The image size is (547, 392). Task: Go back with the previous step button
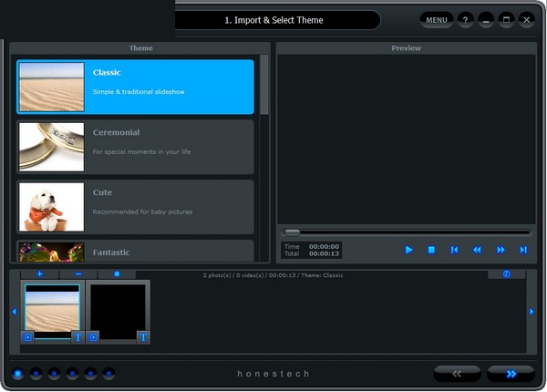click(457, 373)
